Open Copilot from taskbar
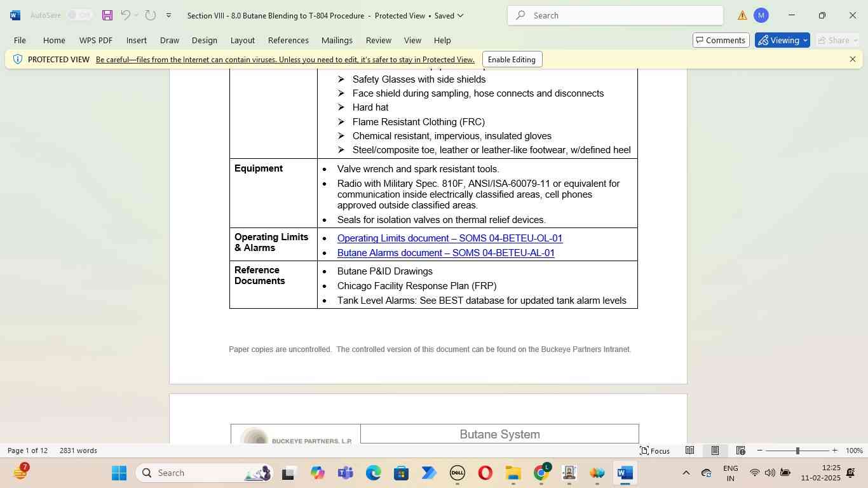The height and width of the screenshot is (488, 868). [x=318, y=473]
